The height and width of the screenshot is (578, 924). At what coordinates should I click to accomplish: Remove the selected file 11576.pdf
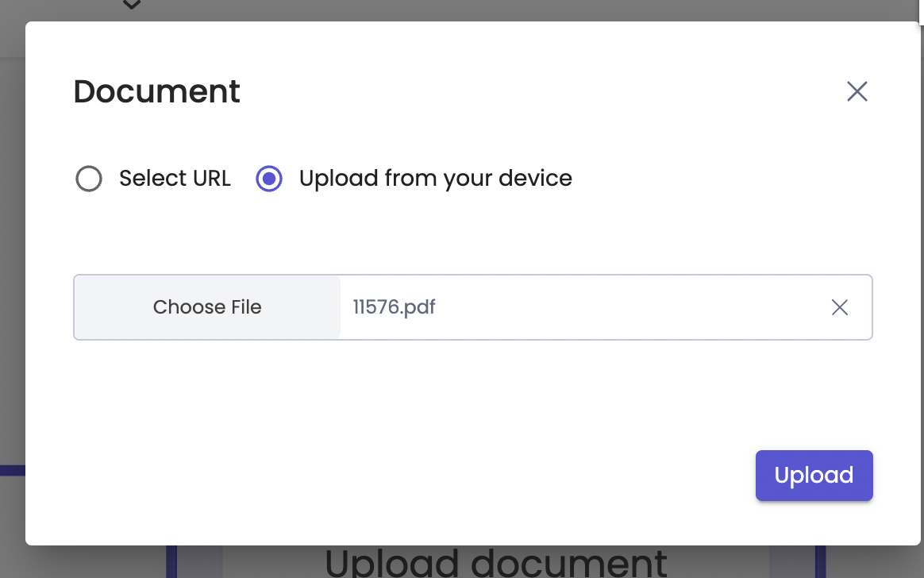pos(840,307)
